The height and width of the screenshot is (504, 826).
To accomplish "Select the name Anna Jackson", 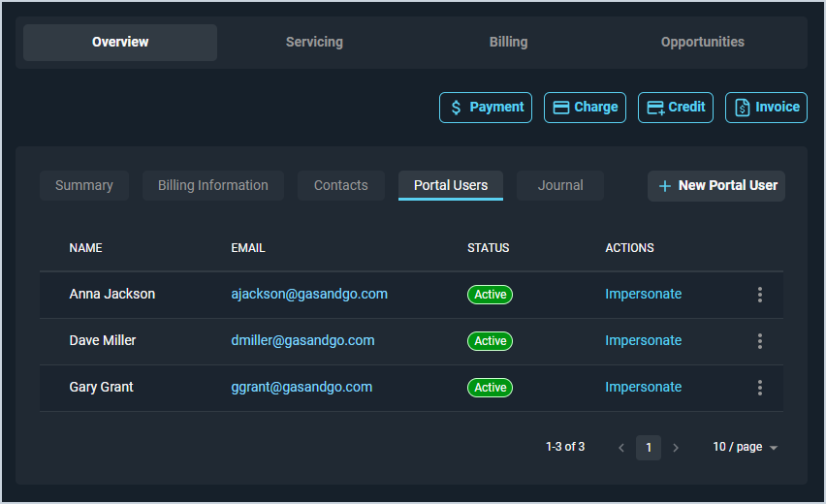I will click(112, 294).
